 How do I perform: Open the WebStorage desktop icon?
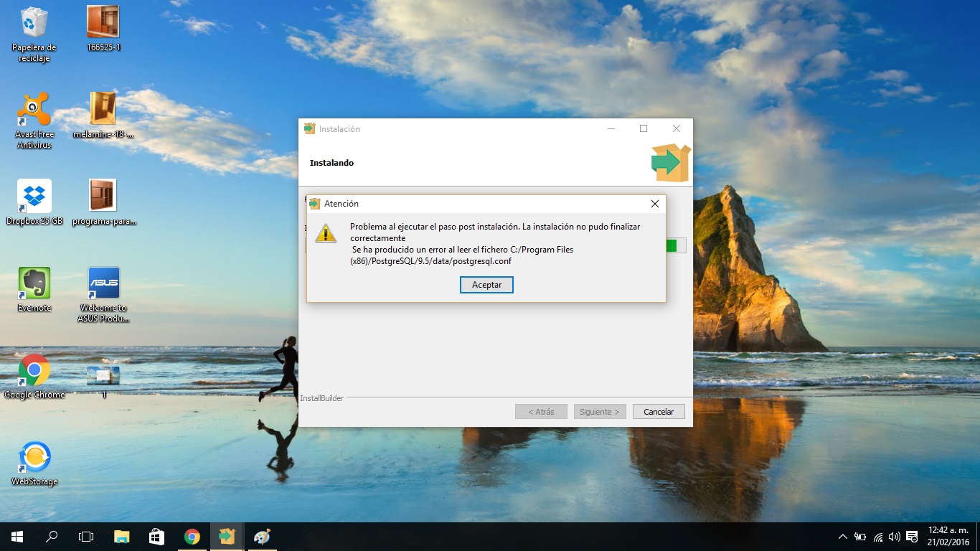point(34,457)
